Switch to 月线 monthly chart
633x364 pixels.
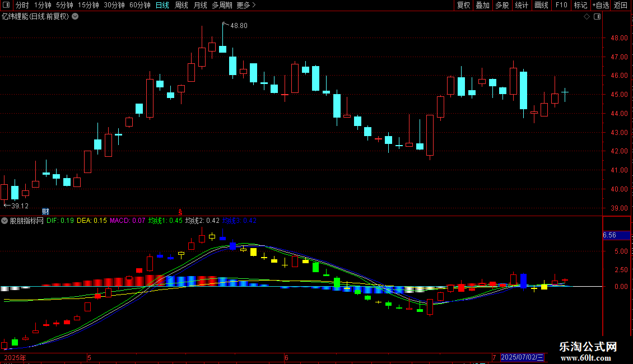200,5
